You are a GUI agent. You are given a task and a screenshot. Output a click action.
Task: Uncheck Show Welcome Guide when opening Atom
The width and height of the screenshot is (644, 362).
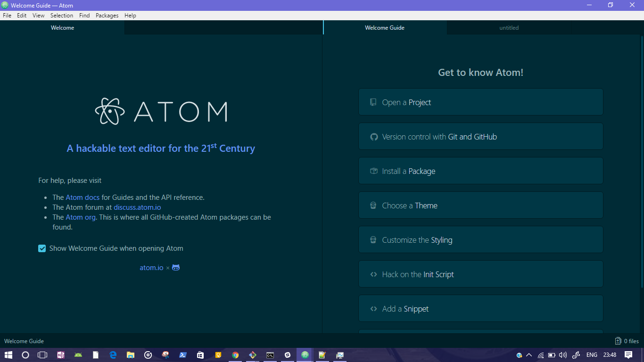click(x=42, y=248)
